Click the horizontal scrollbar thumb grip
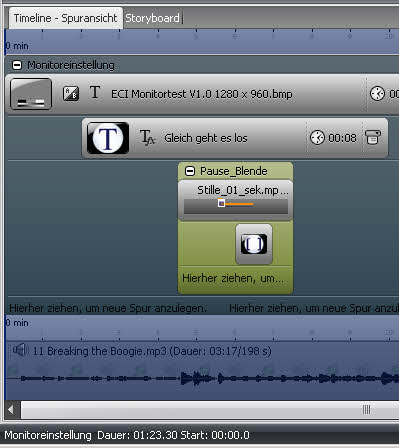The width and height of the screenshot is (399, 448). pos(366,410)
